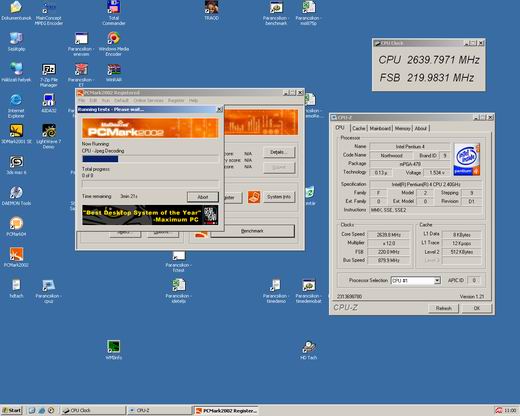
Task: Switch to CPU Clock taskbar button
Action: [93, 410]
